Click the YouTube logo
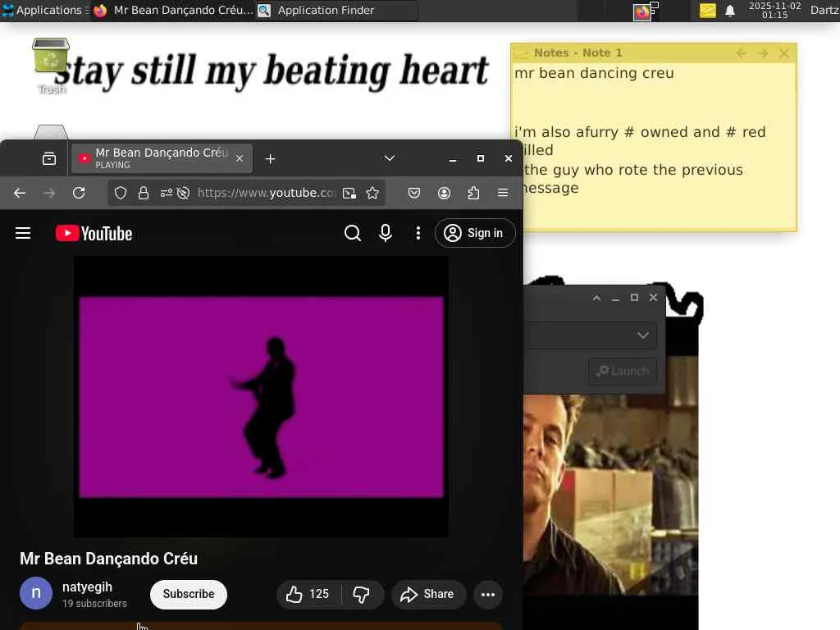 click(x=94, y=234)
